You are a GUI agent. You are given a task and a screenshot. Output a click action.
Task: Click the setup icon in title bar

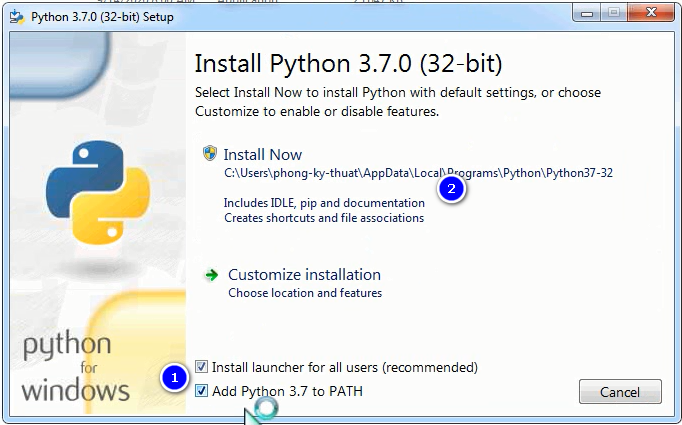click(x=17, y=17)
